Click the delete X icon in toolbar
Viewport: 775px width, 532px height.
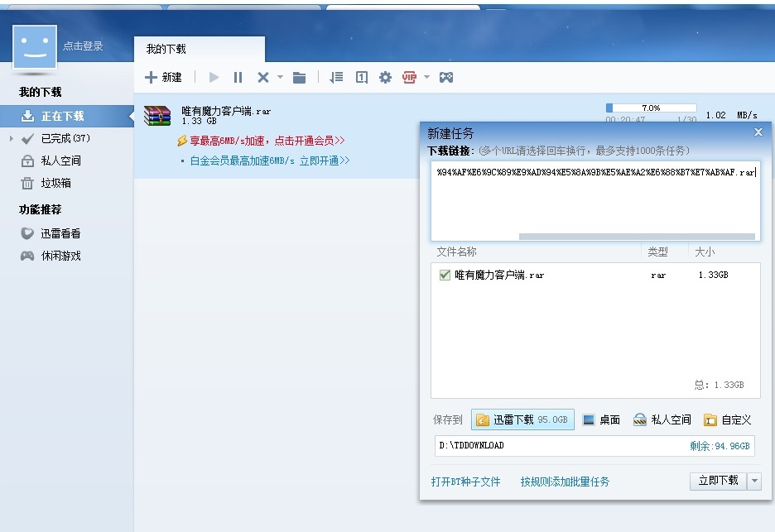[x=262, y=77]
